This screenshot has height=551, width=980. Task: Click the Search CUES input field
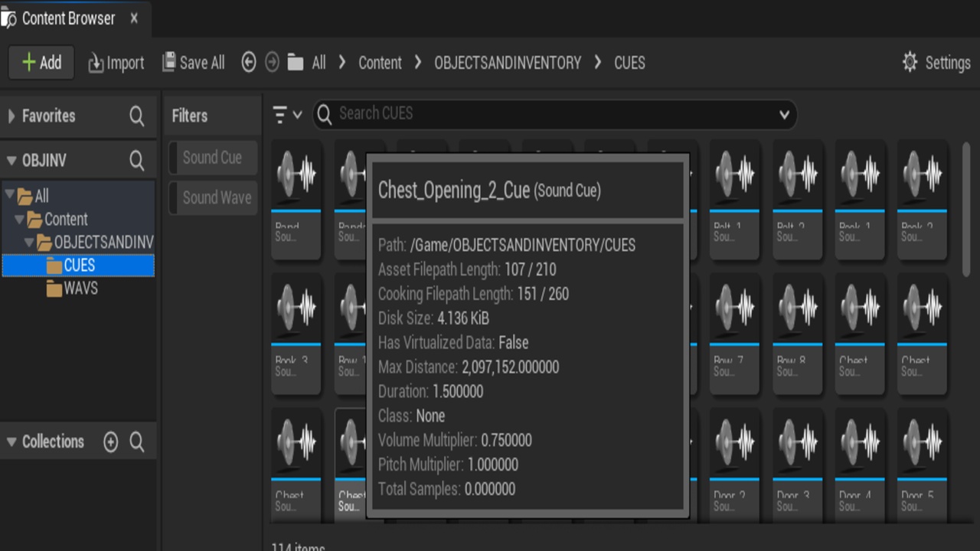tap(554, 114)
